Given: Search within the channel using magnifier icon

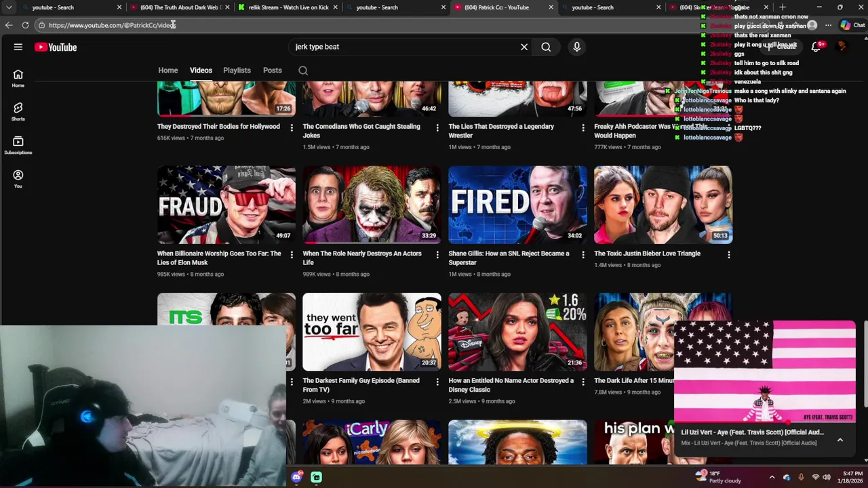Looking at the screenshot, I should point(303,70).
